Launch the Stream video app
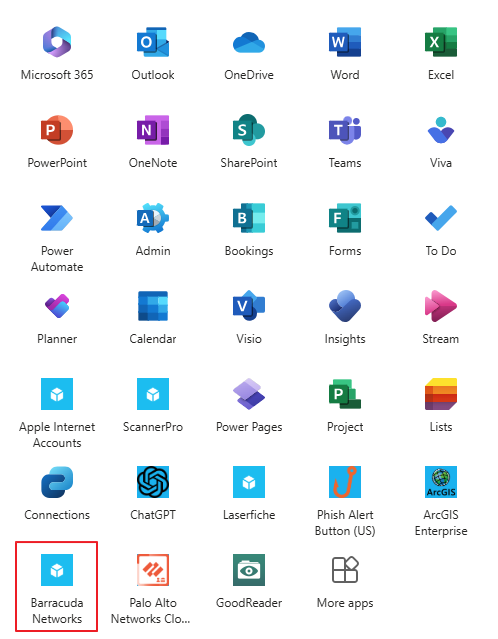The image size is (498, 639). point(441,306)
